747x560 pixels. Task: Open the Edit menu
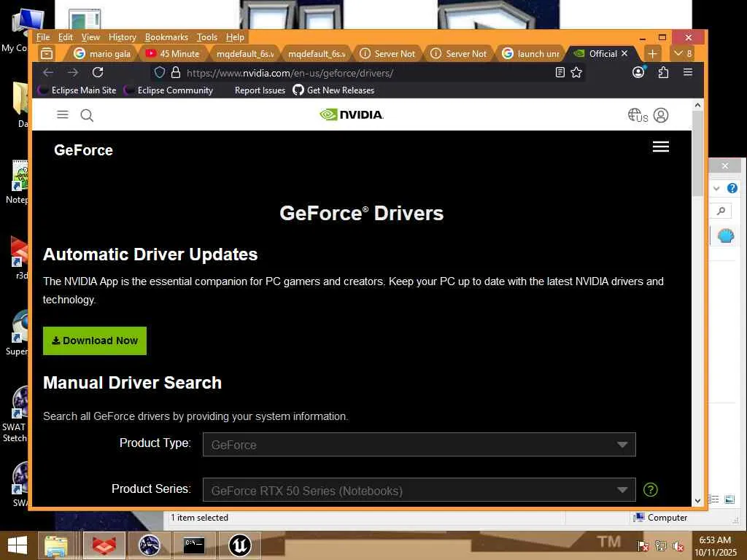click(x=65, y=37)
